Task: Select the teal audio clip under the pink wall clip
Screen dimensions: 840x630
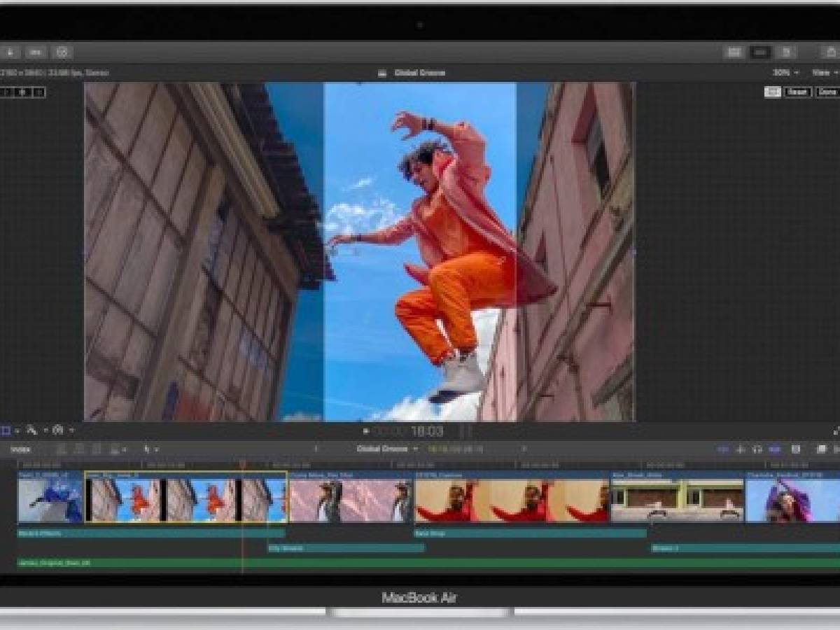Action: [346, 548]
